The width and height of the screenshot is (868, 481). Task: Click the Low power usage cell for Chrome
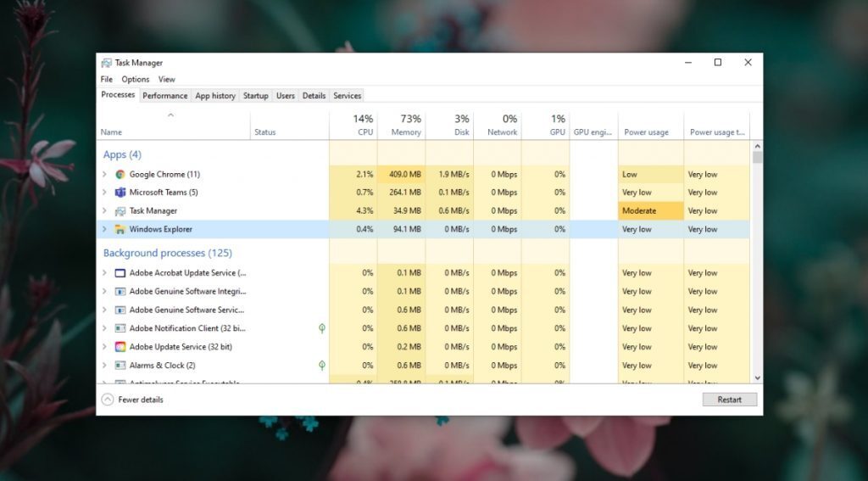coord(651,174)
